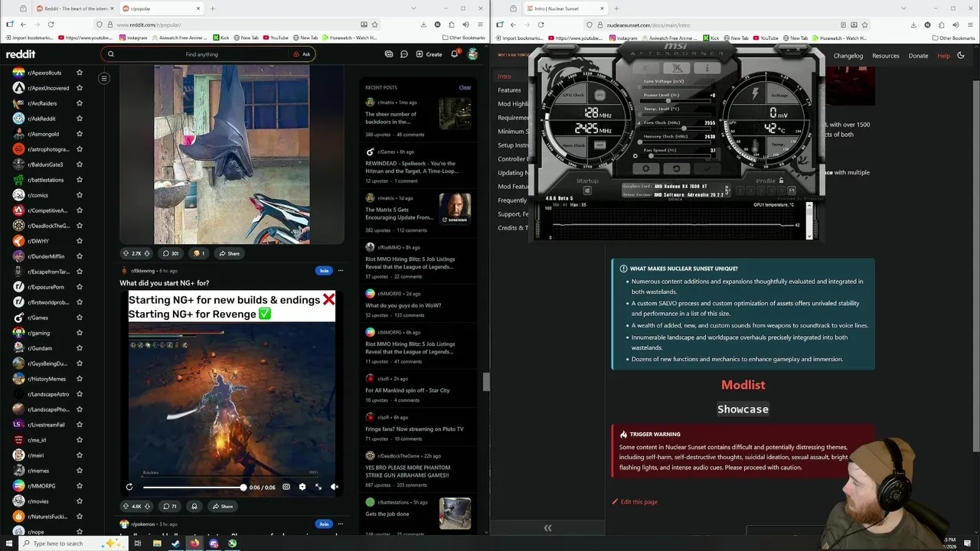980x551 pixels.
Task: Replay the Elden Ring video
Action: [x=129, y=487]
